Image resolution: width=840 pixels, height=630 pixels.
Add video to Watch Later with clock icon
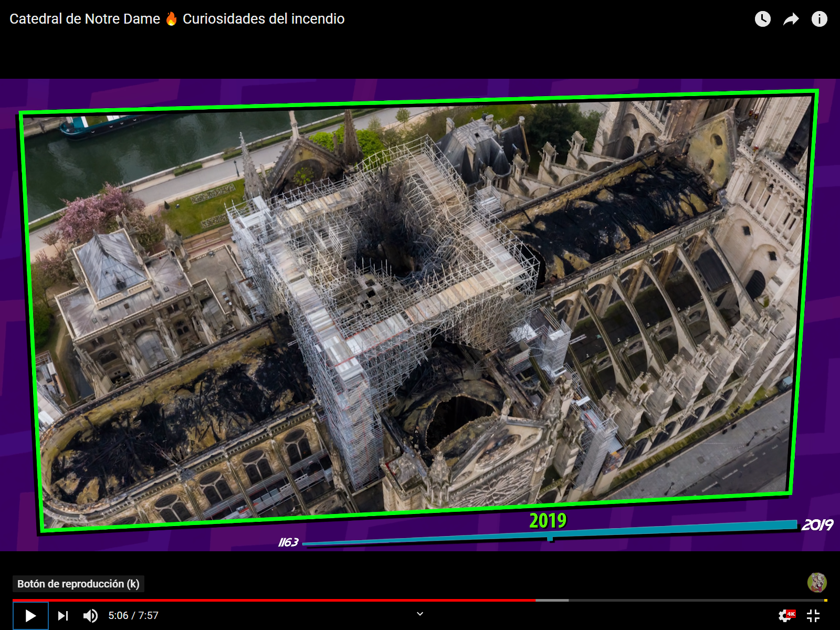tap(762, 19)
